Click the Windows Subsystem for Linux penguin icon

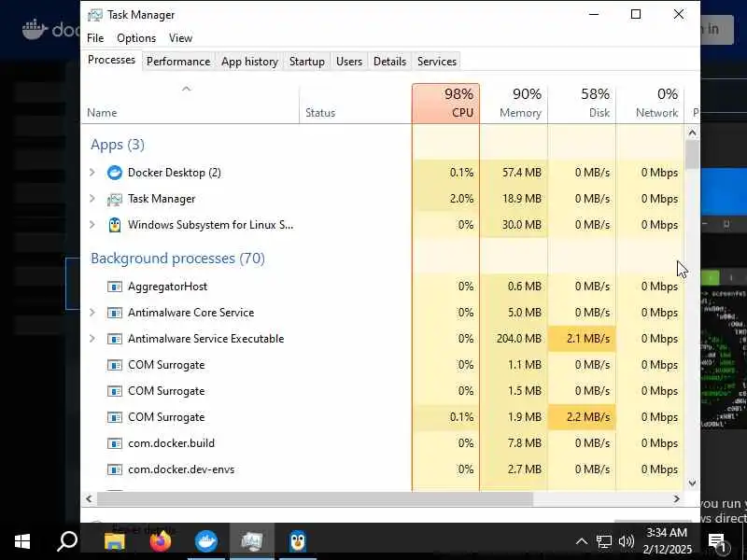114,225
